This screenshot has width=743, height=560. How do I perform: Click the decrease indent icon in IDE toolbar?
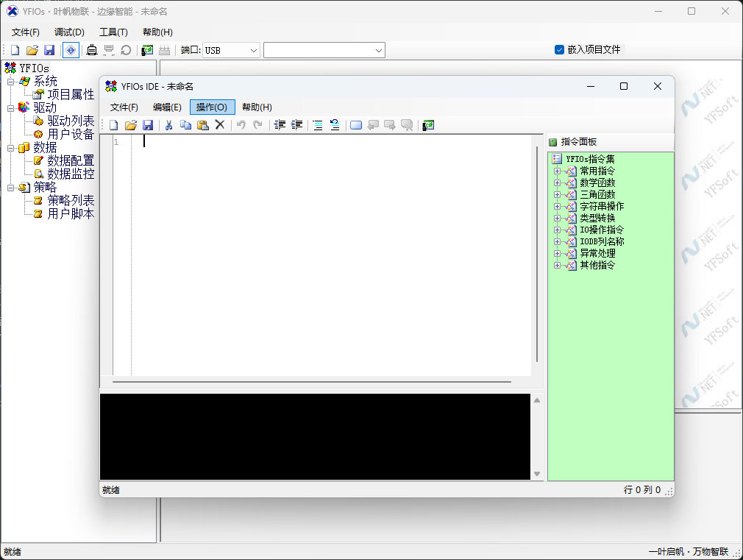[x=280, y=125]
